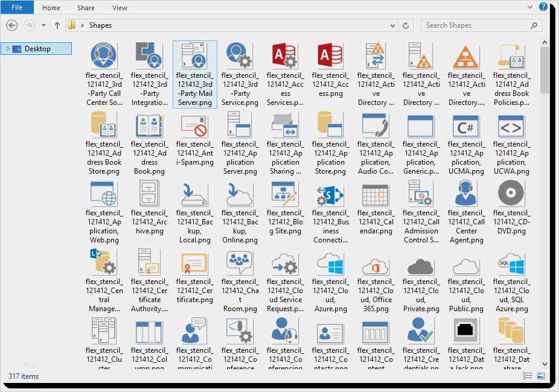This screenshot has width=559, height=392.
Task: Select the Cloud, Azure.png file icon
Action: (330, 263)
